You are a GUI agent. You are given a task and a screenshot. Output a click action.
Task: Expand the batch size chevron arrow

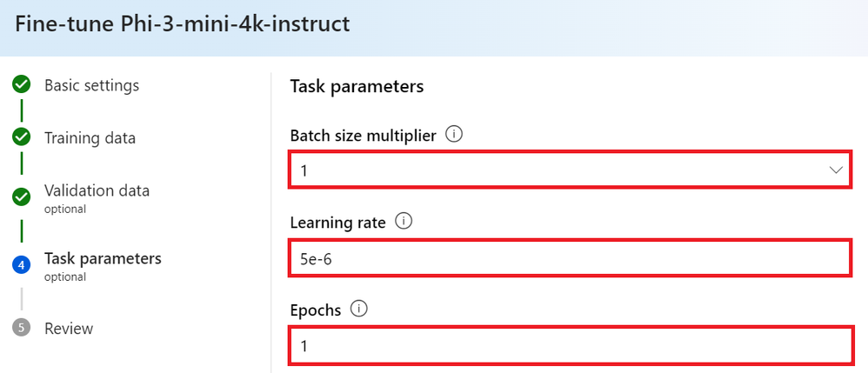tap(836, 170)
